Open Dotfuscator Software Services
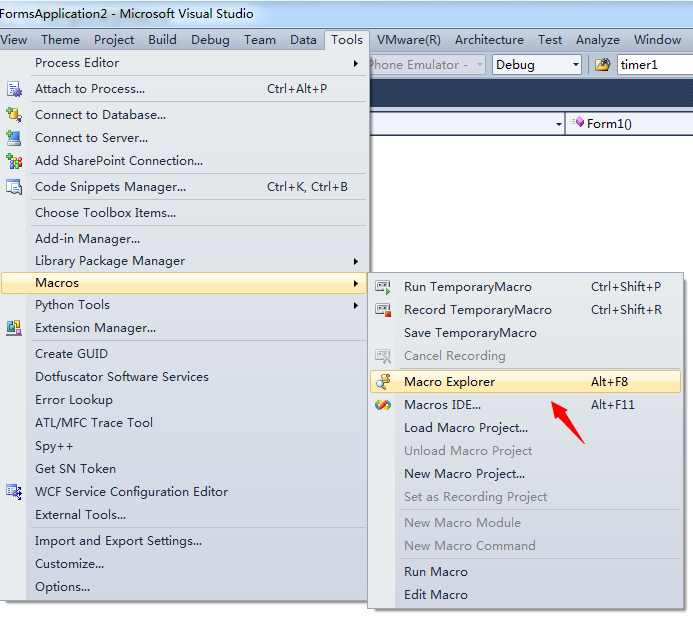This screenshot has height=629, width=693. click(x=183, y=377)
